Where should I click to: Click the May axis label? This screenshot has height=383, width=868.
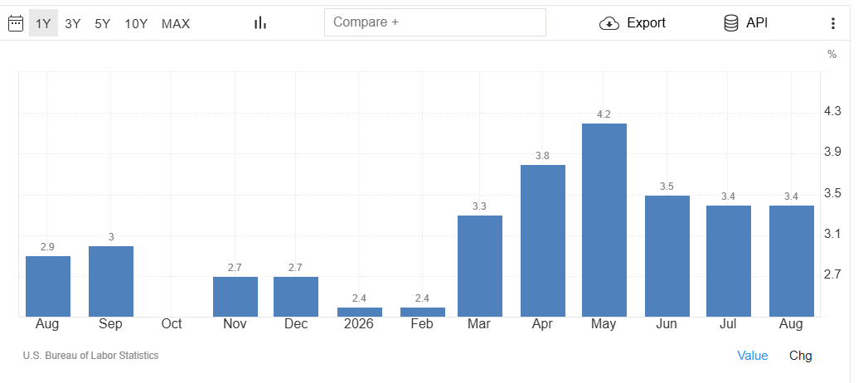(x=604, y=325)
